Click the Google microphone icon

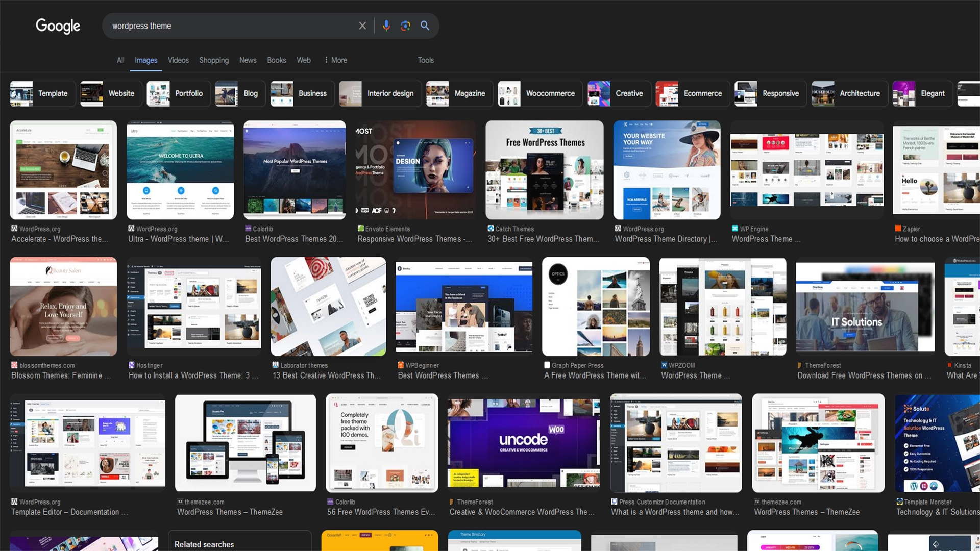point(387,26)
